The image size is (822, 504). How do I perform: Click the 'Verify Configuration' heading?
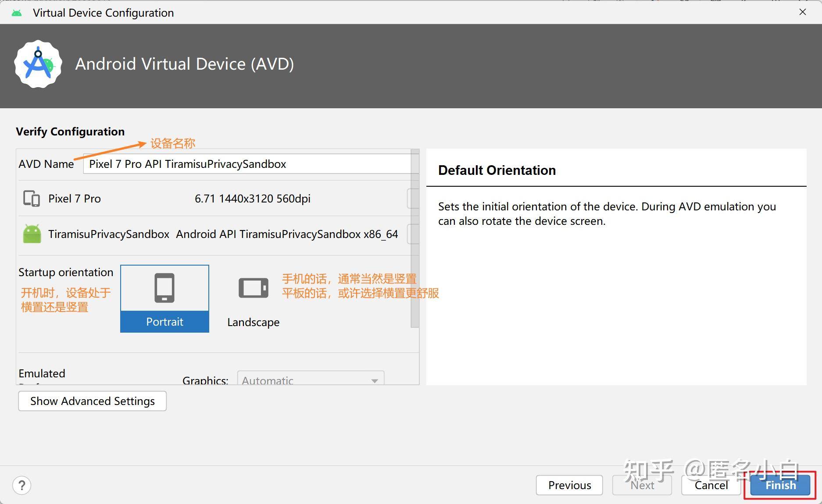click(x=70, y=131)
